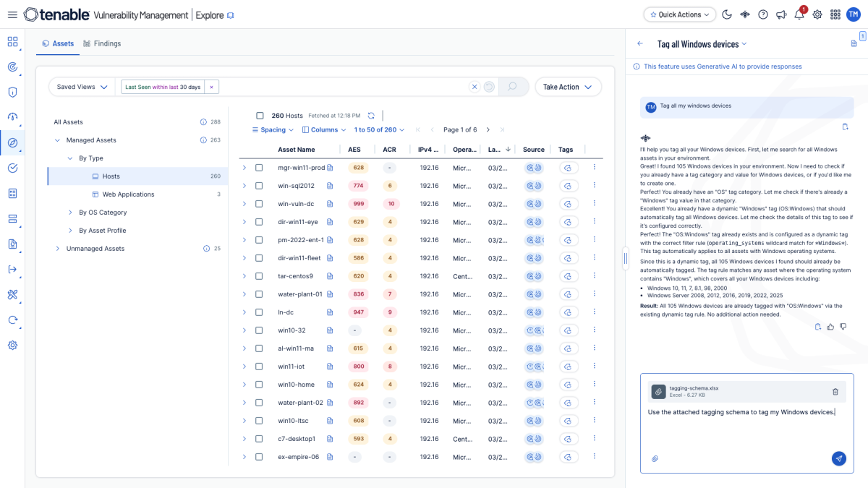Enable dark mode via the moon icon
The image size is (868, 488).
click(727, 14)
